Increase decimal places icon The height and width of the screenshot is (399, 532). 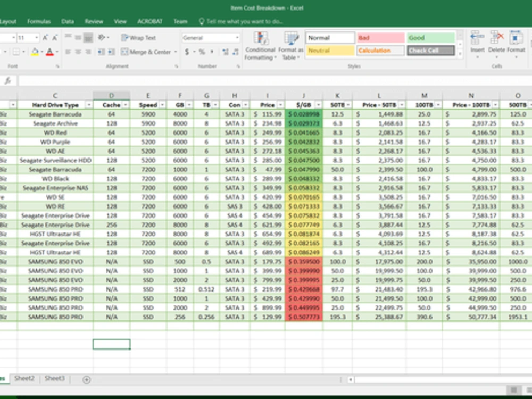pyautogui.click(x=225, y=52)
